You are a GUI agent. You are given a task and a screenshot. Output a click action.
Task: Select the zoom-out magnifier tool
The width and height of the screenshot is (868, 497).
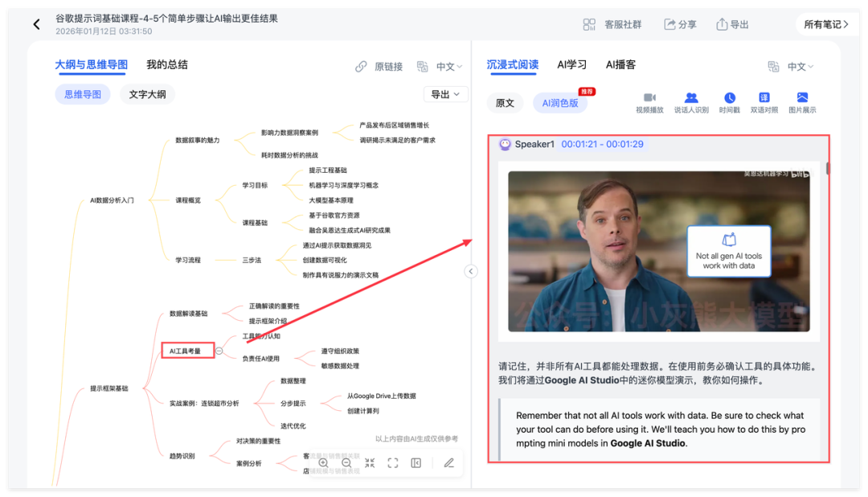(346, 462)
